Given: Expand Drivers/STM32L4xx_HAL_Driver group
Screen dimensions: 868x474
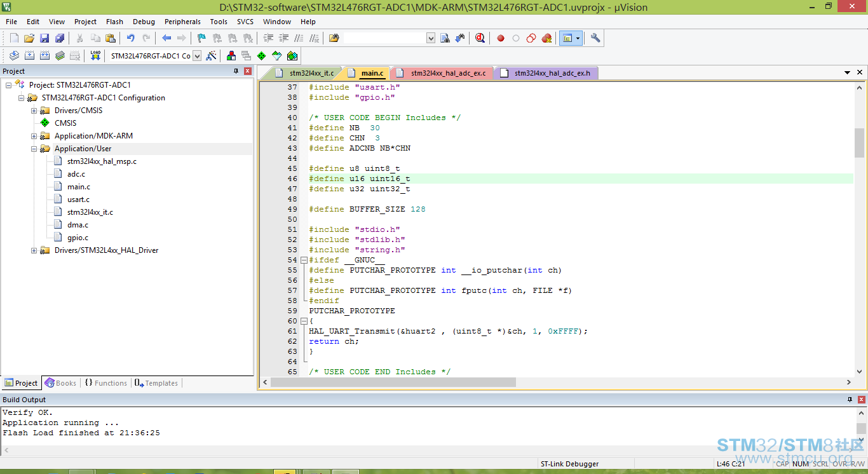Looking at the screenshot, I should pyautogui.click(x=34, y=250).
